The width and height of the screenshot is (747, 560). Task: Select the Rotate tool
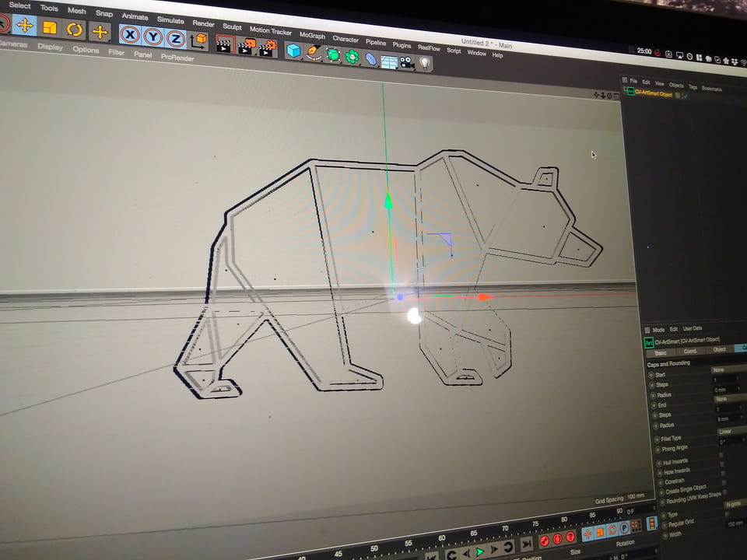75,30
